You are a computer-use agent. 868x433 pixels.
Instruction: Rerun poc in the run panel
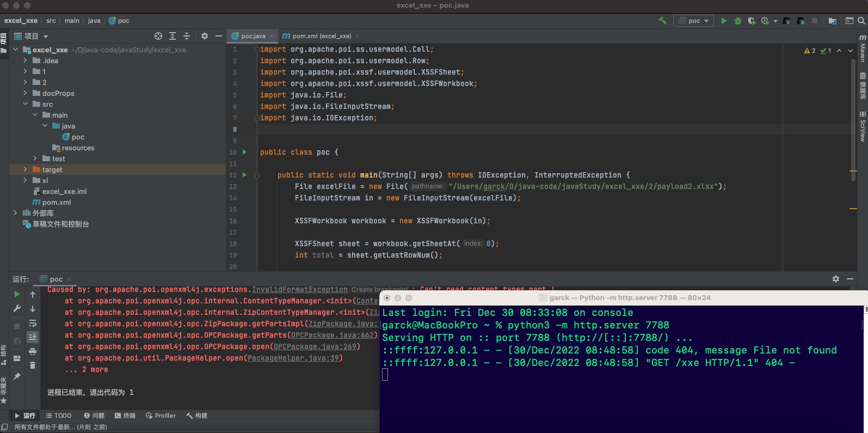point(17,294)
